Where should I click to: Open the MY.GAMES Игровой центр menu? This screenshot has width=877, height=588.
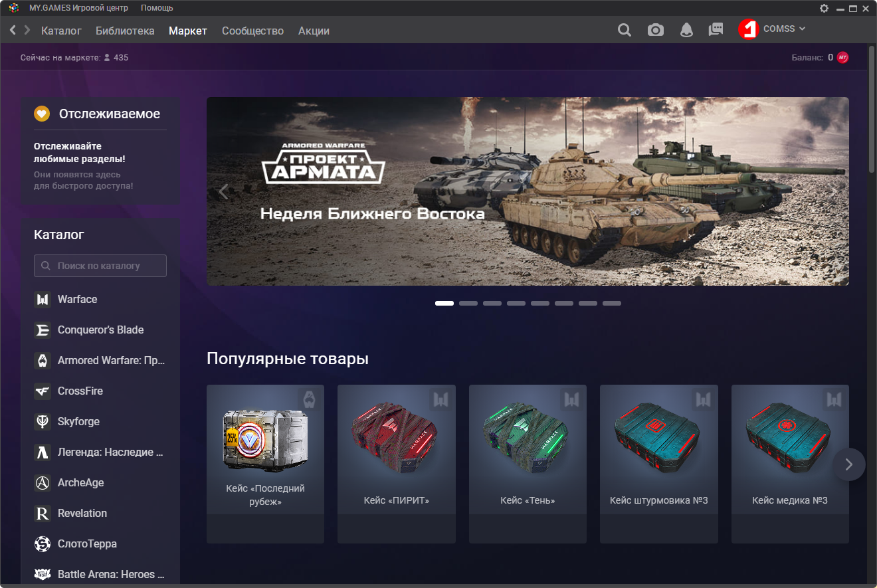(79, 8)
